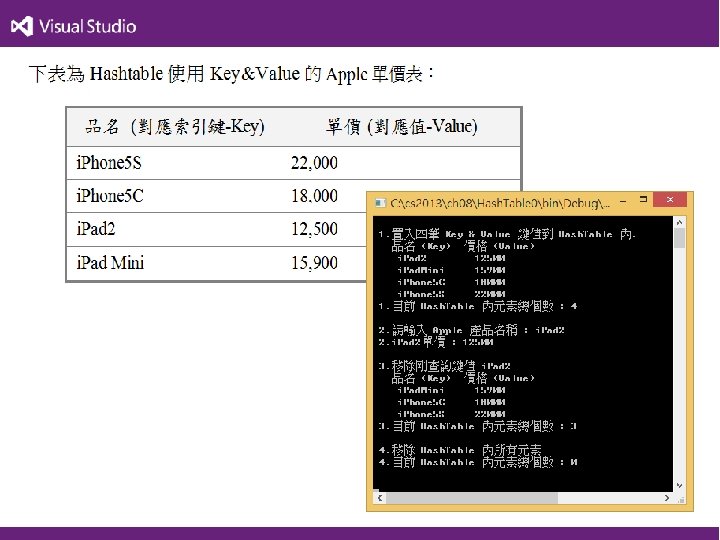Click the console's scroll left arrow

click(380, 498)
